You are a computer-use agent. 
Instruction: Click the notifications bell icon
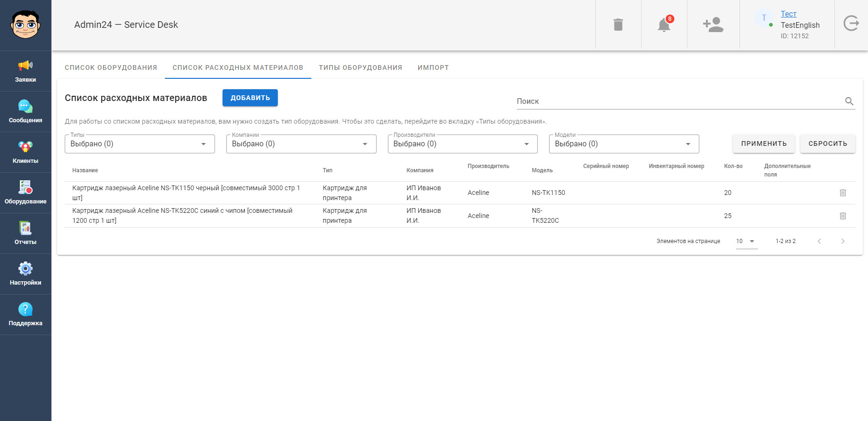(x=664, y=25)
